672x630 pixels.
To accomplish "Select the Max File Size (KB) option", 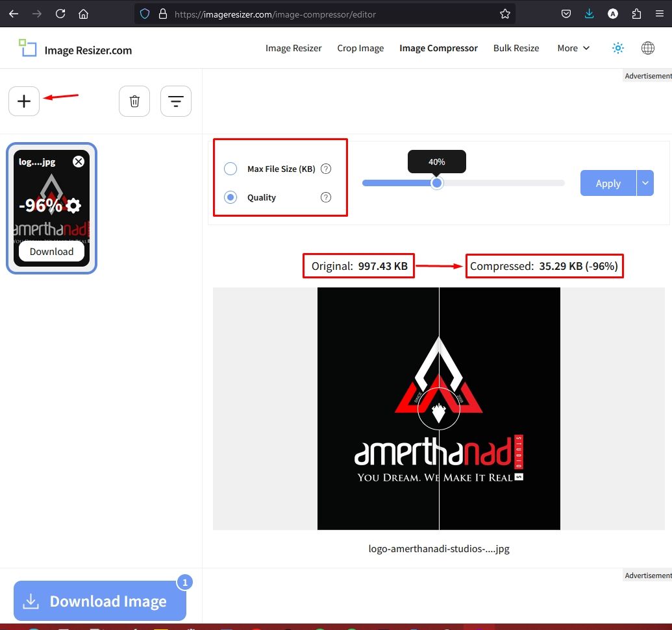I will [230, 169].
